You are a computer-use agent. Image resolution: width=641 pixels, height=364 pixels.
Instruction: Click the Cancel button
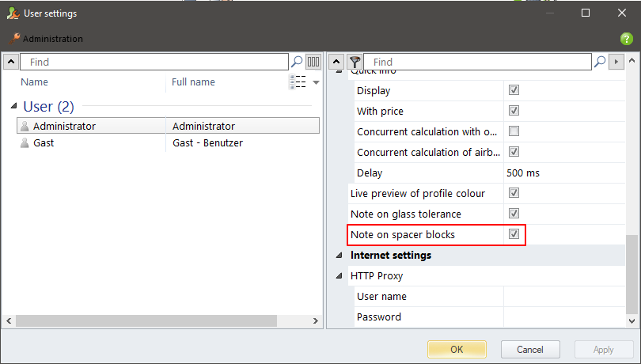point(530,349)
